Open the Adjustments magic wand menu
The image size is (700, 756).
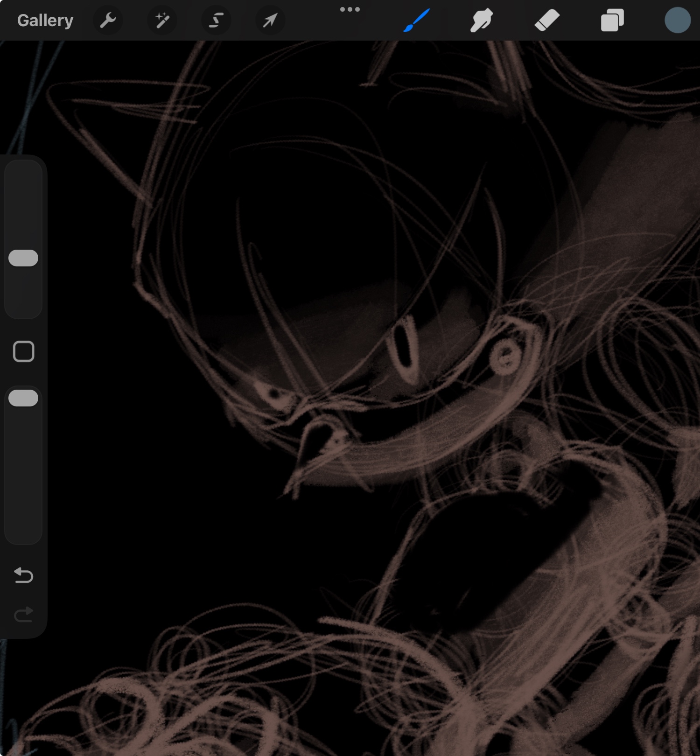click(162, 21)
